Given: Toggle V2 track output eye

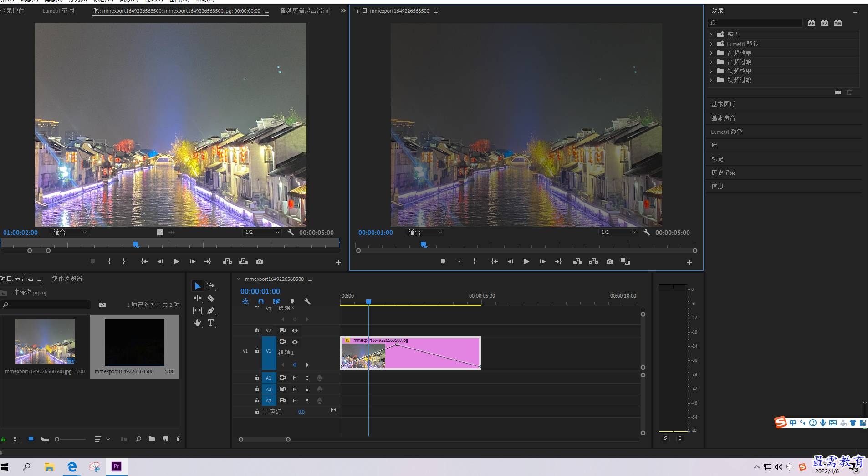Looking at the screenshot, I should pyautogui.click(x=295, y=330).
